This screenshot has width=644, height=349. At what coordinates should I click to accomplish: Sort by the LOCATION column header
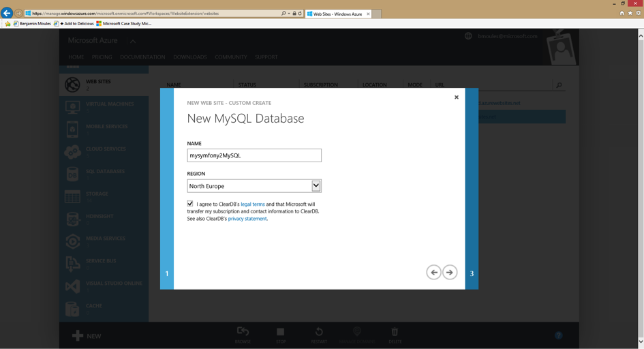(375, 85)
